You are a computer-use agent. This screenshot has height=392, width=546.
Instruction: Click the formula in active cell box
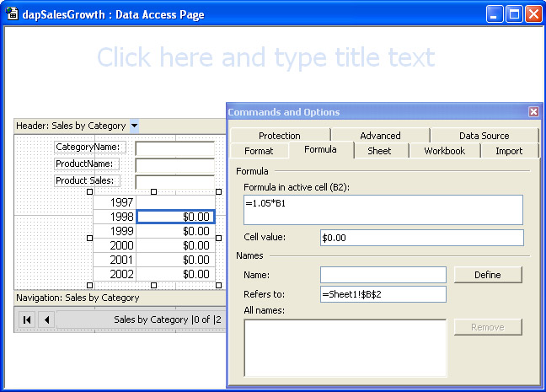(383, 210)
